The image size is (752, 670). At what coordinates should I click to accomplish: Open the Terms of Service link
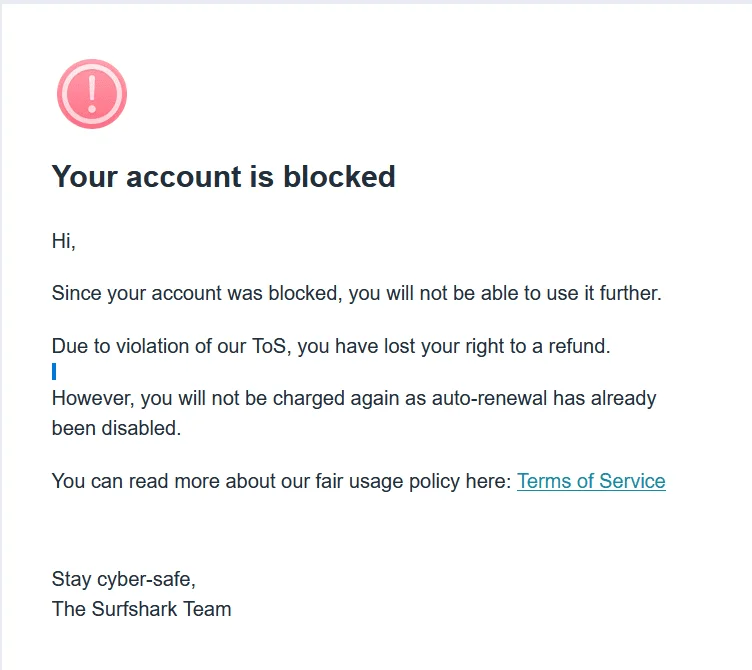(591, 481)
